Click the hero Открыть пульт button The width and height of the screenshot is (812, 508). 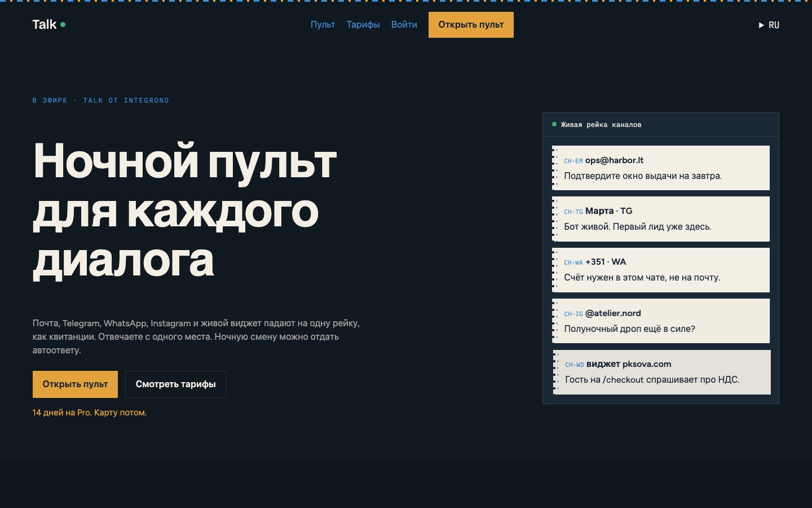75,384
